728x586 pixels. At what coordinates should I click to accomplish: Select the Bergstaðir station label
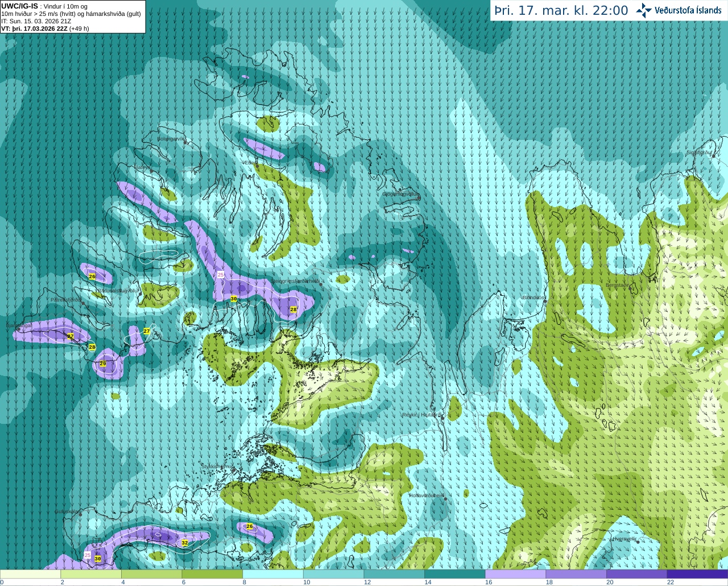(618, 285)
